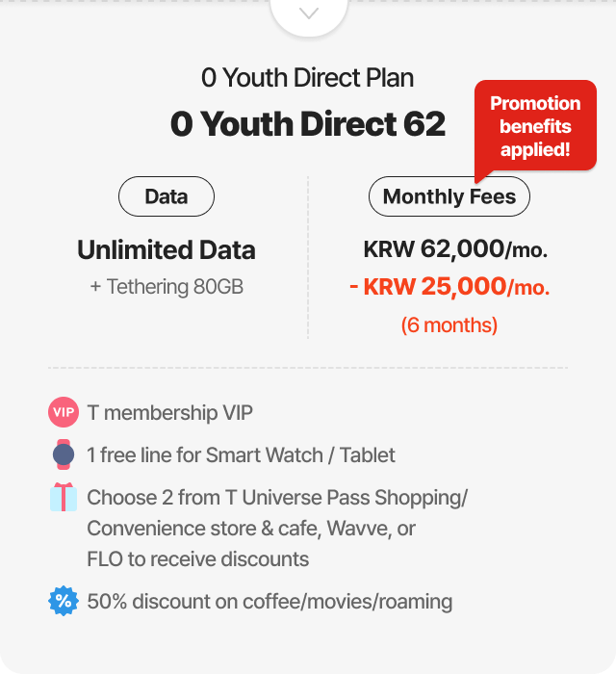This screenshot has width=616, height=674.
Task: Select the Monthly Fees pill label
Action: [x=449, y=197]
